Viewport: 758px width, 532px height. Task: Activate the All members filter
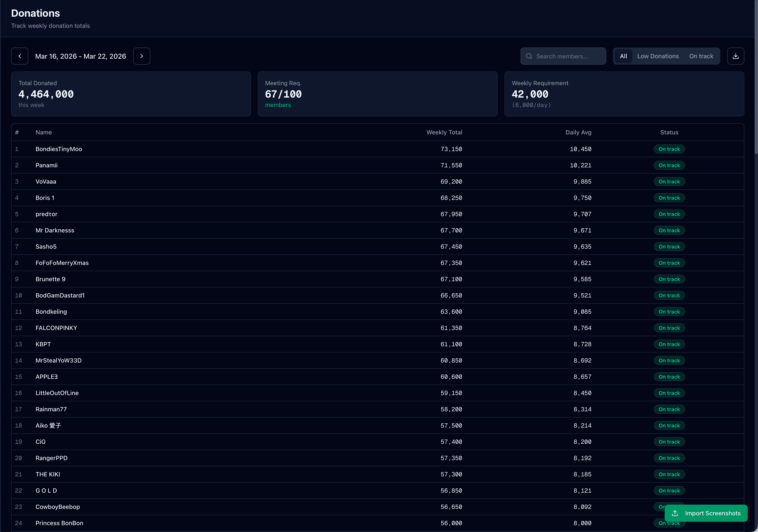(623, 56)
